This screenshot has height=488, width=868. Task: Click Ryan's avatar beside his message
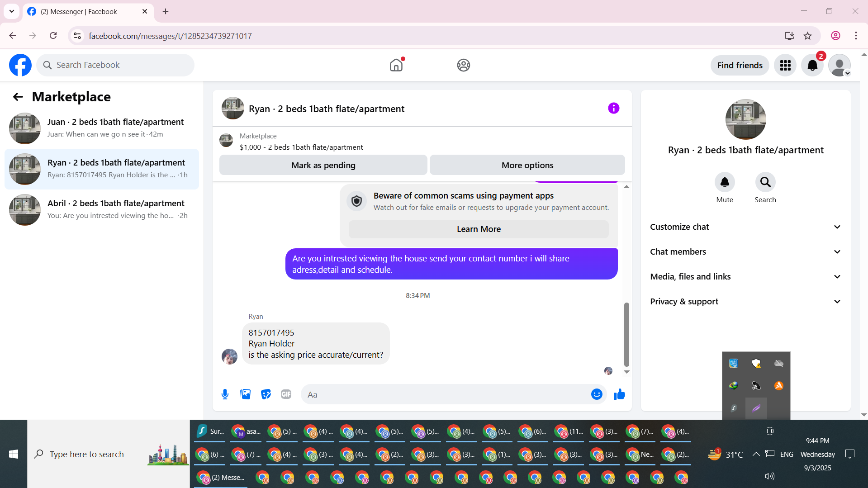pyautogui.click(x=229, y=356)
